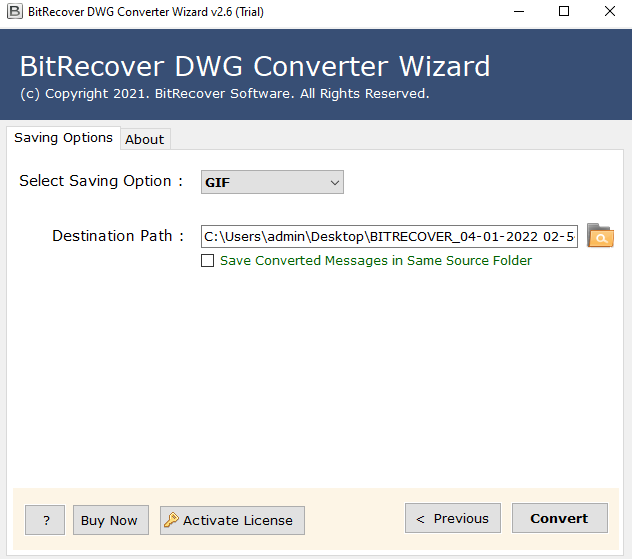The height and width of the screenshot is (559, 632).
Task: Click the Buy Now button
Action: tap(111, 520)
